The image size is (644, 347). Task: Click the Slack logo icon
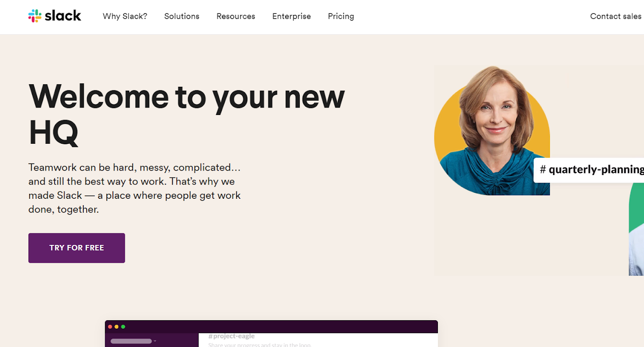click(x=35, y=16)
